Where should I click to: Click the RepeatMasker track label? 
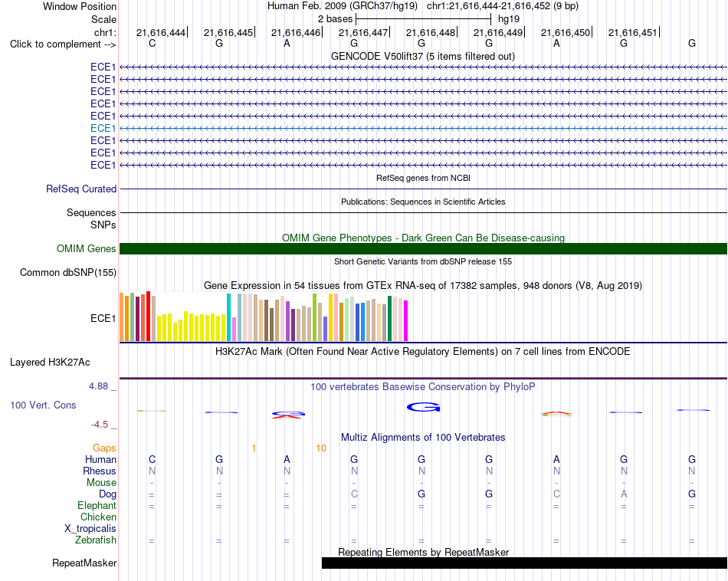pyautogui.click(x=84, y=563)
